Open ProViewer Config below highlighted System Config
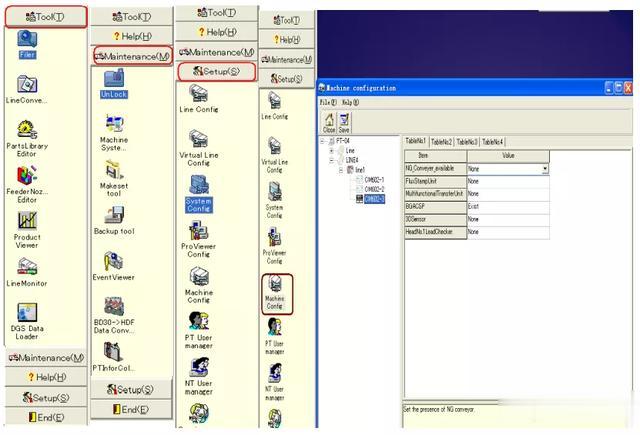Screen dimensions: 640x435 (x=199, y=240)
